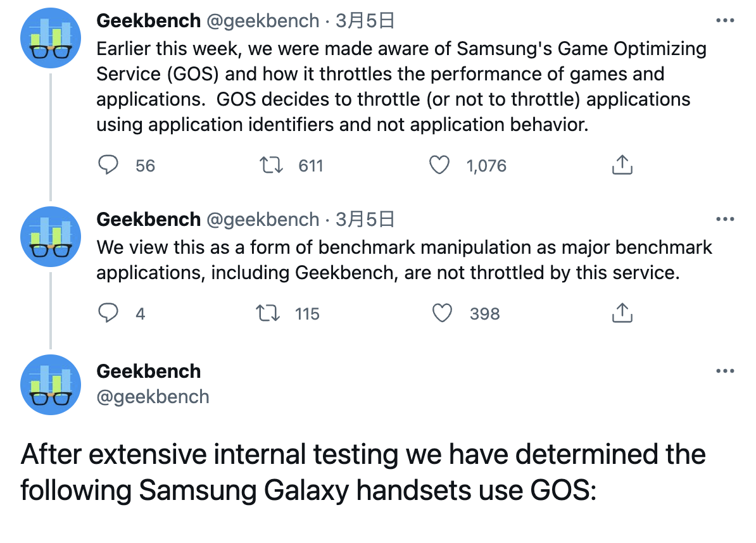
Task: Open more options for the third tweet
Action: [725, 371]
